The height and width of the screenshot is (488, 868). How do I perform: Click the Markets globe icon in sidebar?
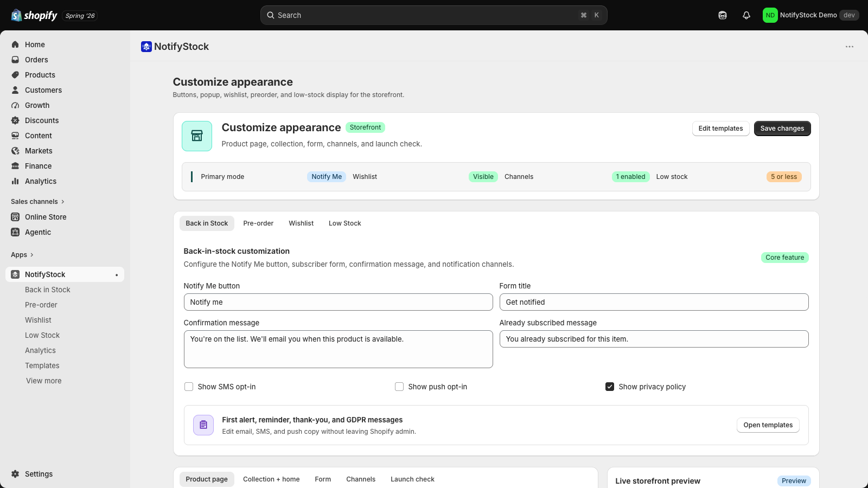[x=15, y=151]
